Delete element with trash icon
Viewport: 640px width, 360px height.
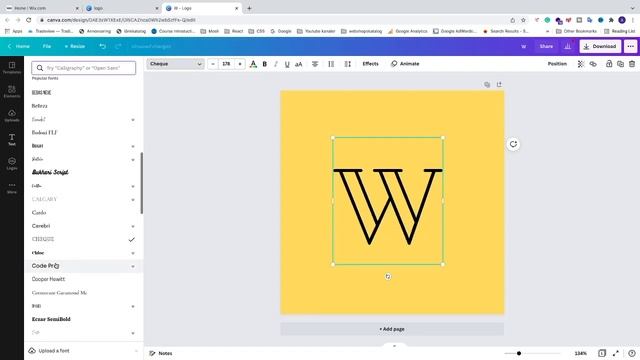tap(632, 64)
